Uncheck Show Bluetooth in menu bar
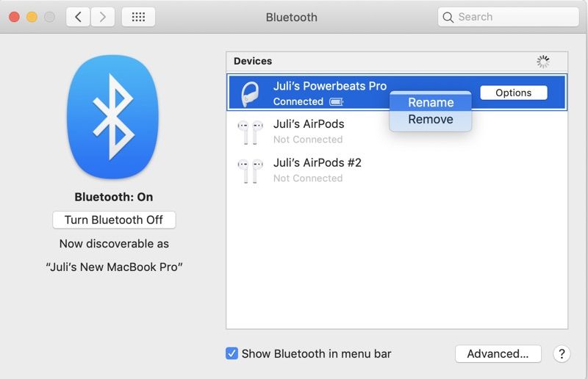 coord(232,354)
